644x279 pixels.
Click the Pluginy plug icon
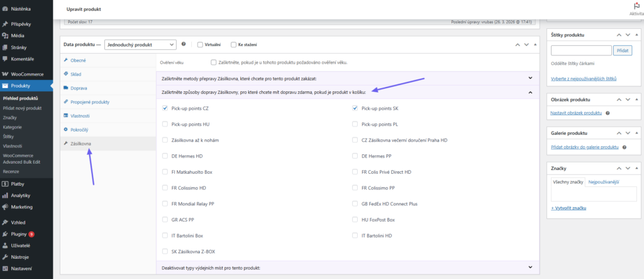click(5, 234)
